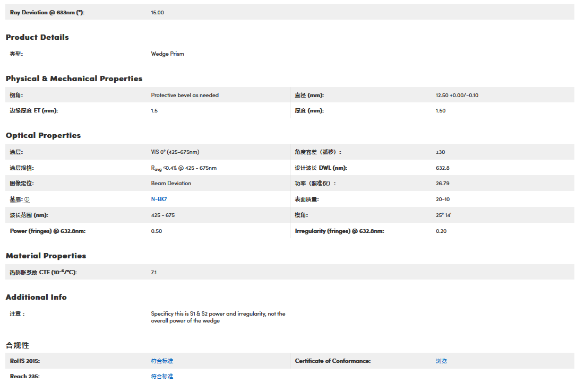Select the surface quality value 20-10
Screen dimensions: 576x392
click(443, 199)
